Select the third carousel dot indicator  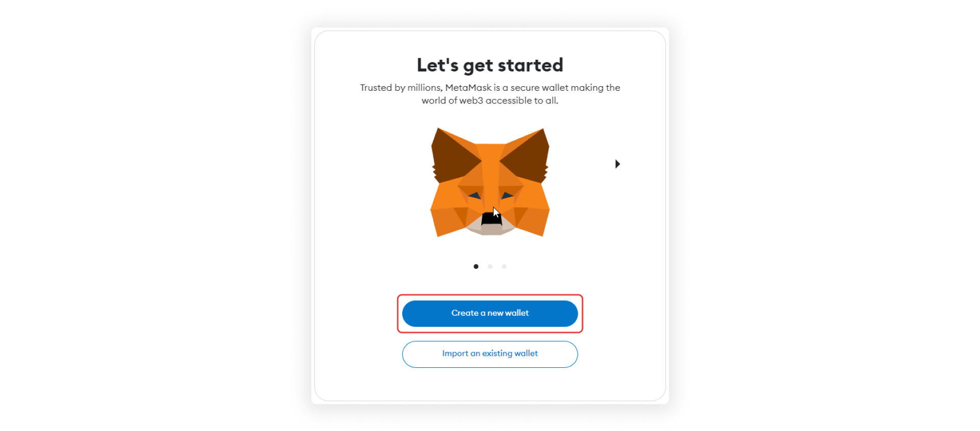[504, 266]
